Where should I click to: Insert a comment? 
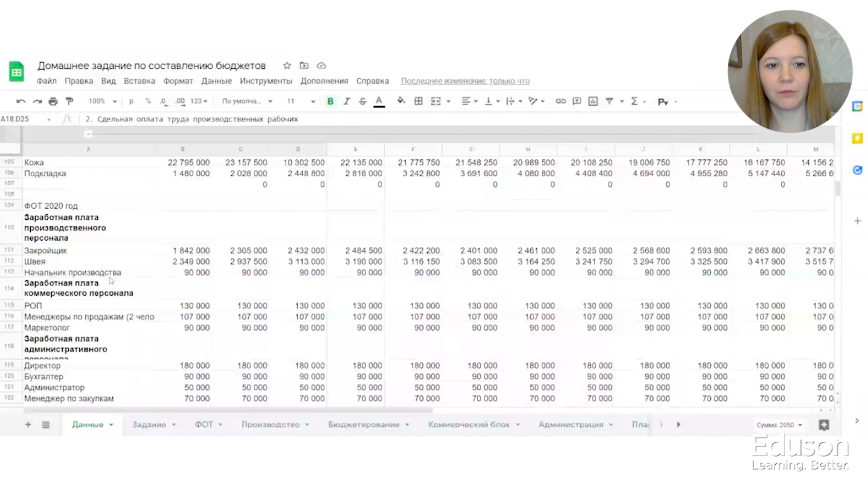tap(577, 101)
